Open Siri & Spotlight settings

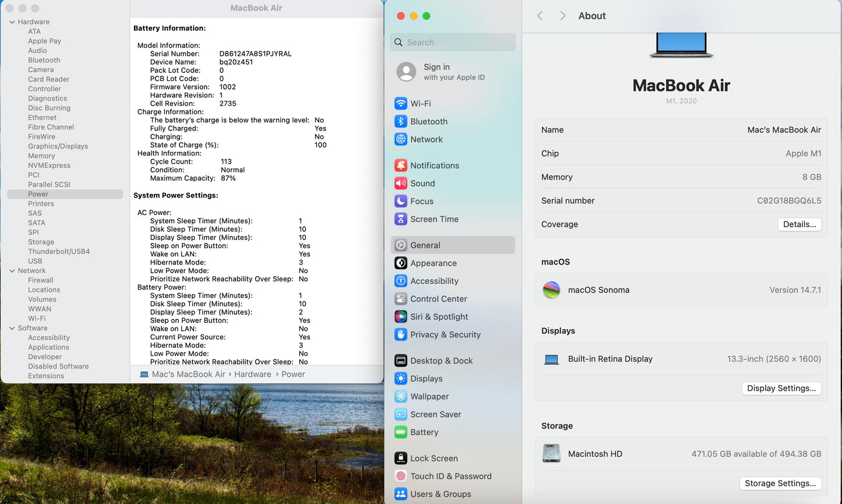tap(439, 316)
